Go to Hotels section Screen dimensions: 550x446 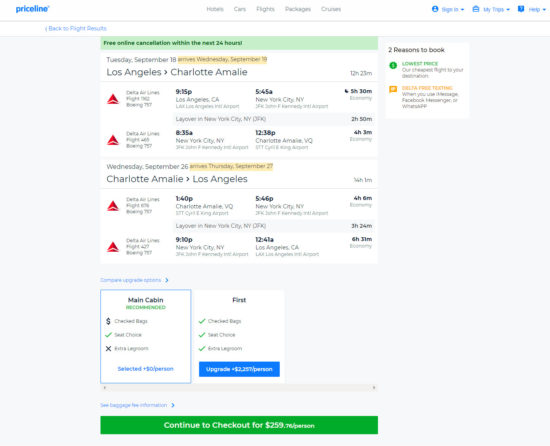pyautogui.click(x=215, y=9)
